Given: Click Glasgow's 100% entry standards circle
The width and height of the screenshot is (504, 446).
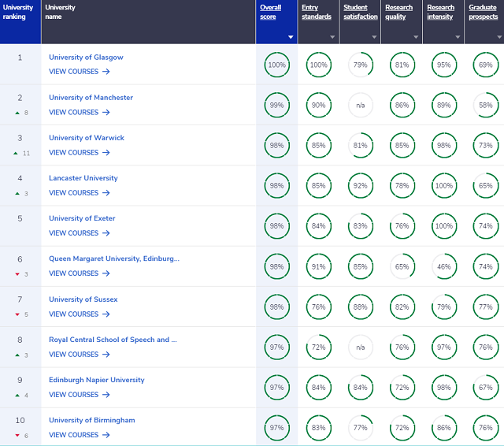Looking at the screenshot, I should pos(318,65).
